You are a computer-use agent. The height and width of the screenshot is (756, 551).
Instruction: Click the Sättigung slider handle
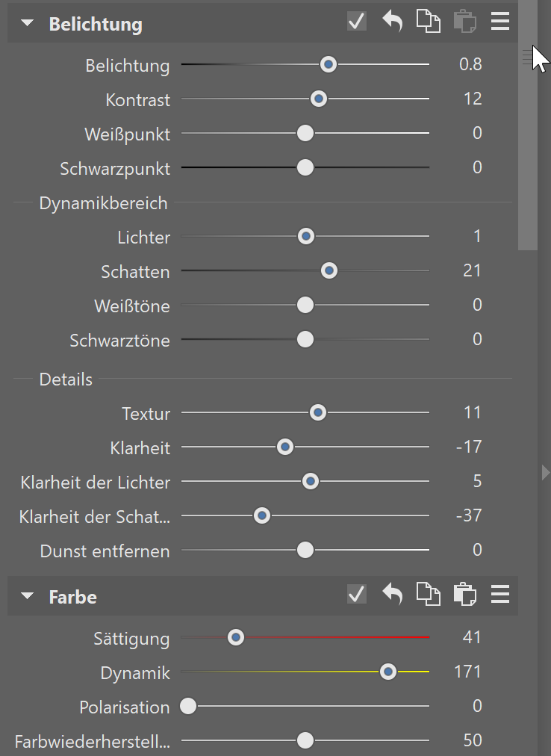pos(236,637)
